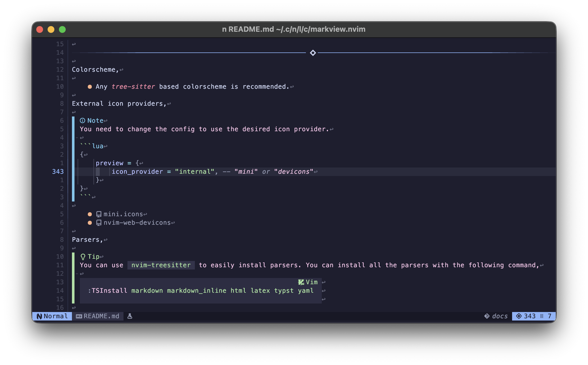The width and height of the screenshot is (588, 365).
Task: Click the Vim icon in the code block header
Action: pos(301,282)
